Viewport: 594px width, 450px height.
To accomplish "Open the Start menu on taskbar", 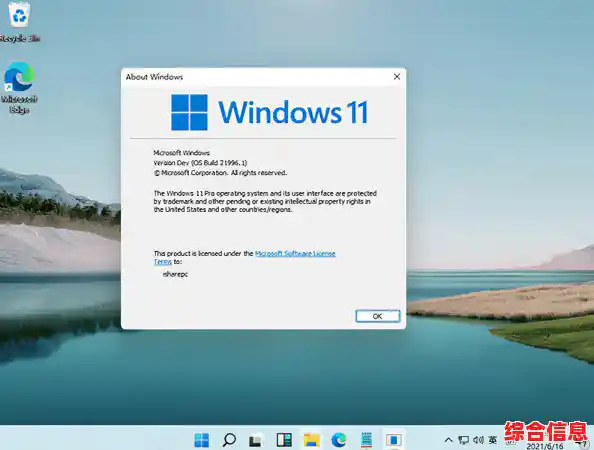I will [x=201, y=440].
